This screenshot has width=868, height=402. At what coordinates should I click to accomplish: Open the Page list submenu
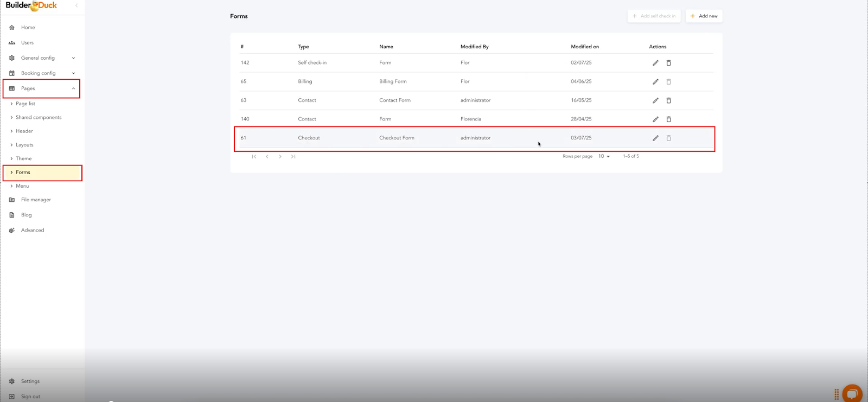click(25, 104)
